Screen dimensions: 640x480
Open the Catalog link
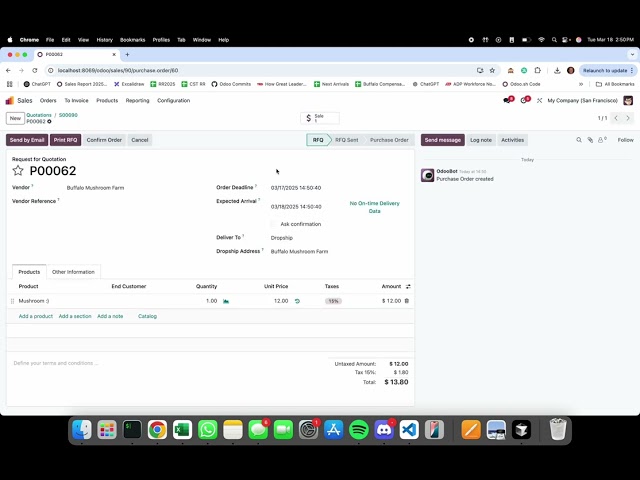tap(147, 316)
